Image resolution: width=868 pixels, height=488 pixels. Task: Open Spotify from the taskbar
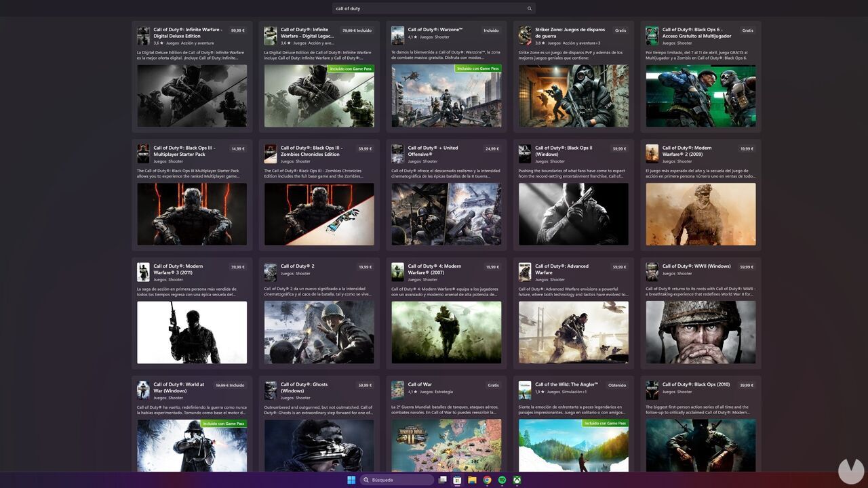(502, 480)
